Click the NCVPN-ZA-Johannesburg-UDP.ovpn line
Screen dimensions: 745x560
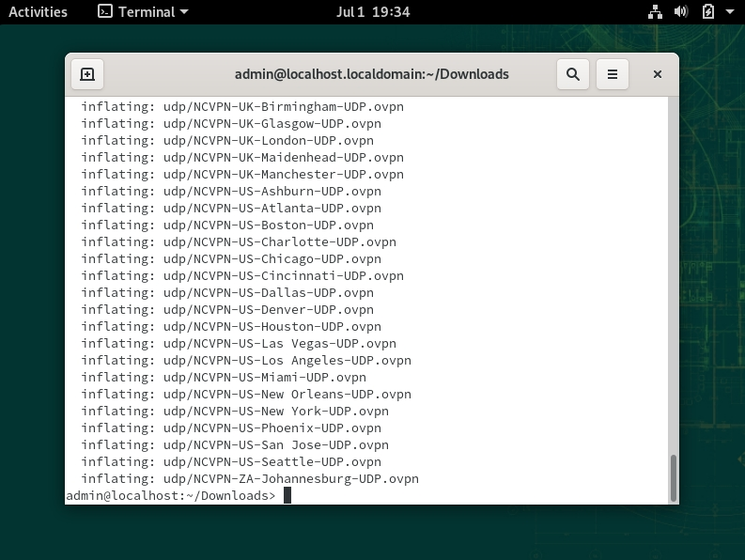click(250, 478)
